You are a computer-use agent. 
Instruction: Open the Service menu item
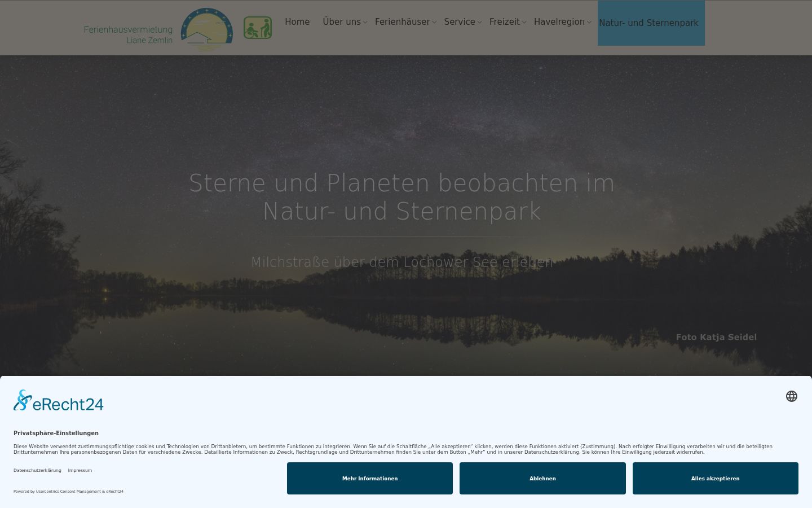[460, 22]
